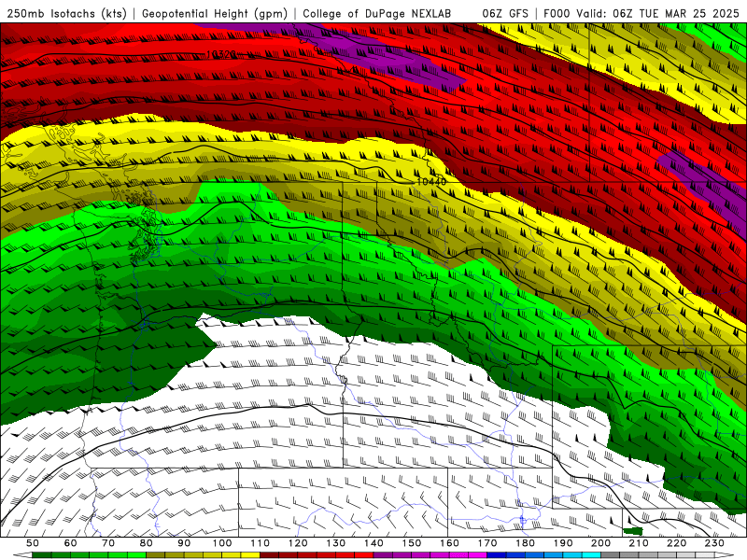This screenshot has height=560, width=747.
Task: Click the 210 value on the legend
Action: pos(639,543)
